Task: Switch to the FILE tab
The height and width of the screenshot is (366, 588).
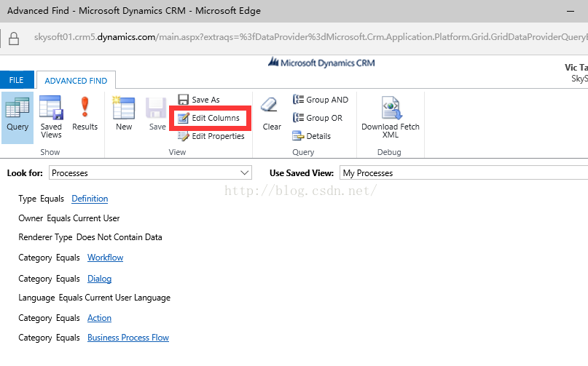Action: [x=17, y=80]
